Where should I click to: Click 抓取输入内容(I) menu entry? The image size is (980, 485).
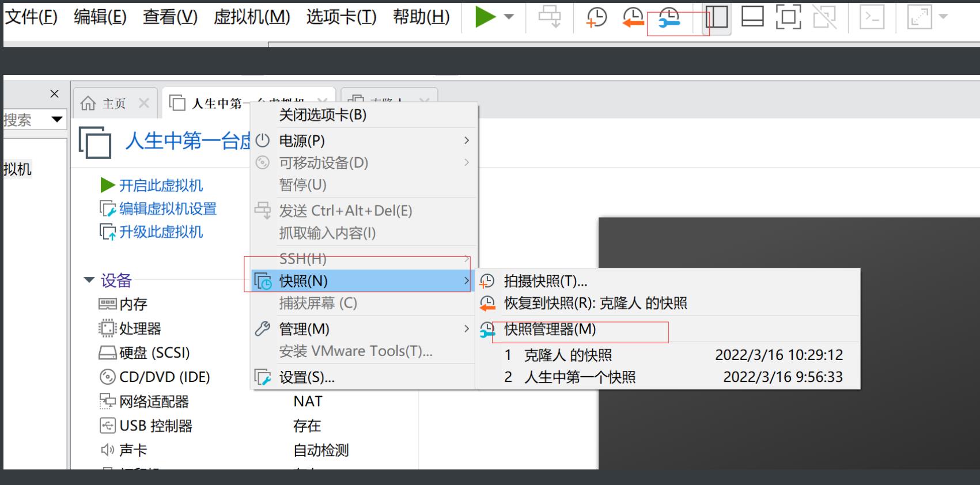(x=364, y=233)
